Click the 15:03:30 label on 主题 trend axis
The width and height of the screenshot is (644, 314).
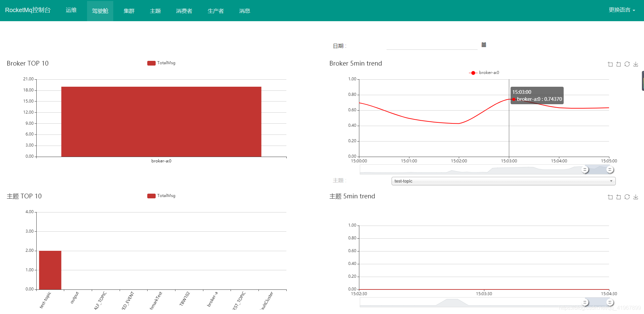tap(484, 294)
